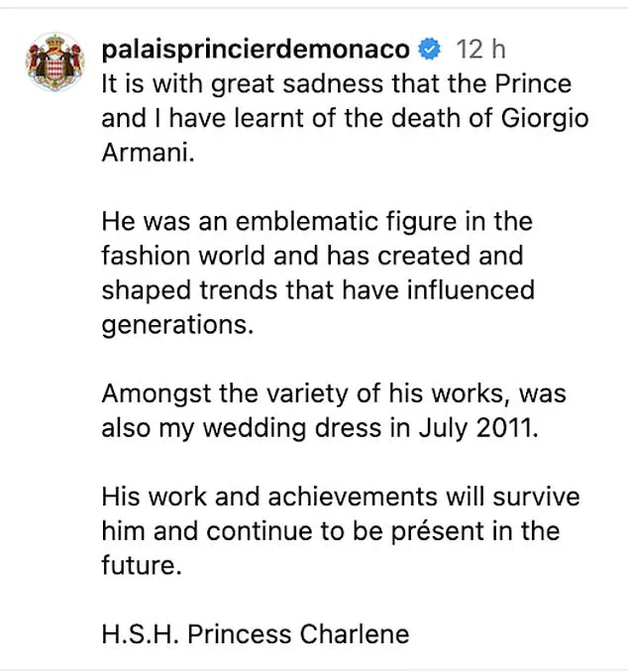
Task: Click the phrase 'shaped trends that have influenced'
Action: [318, 290]
